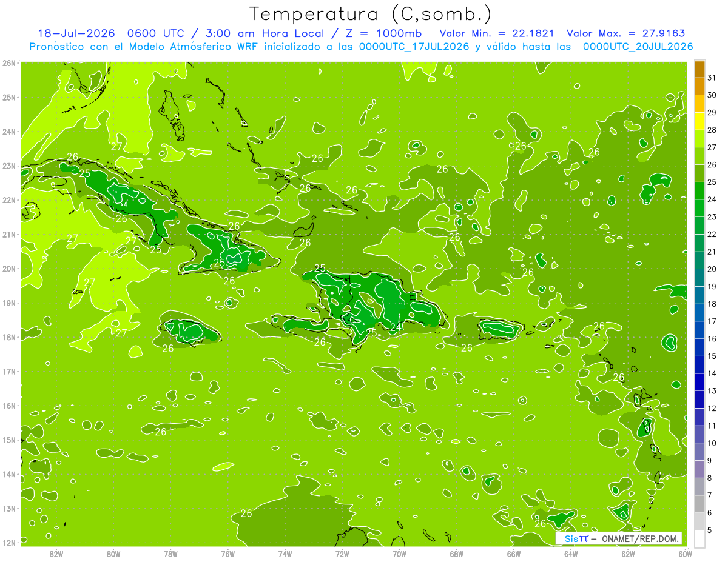Click the 64W longitude axis label
Image resolution: width=728 pixels, height=562 pixels.
click(570, 554)
